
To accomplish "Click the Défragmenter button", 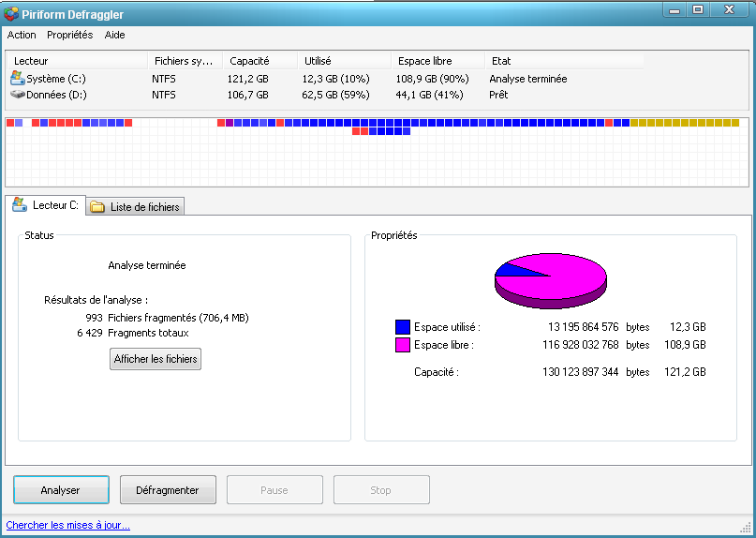I will pyautogui.click(x=168, y=490).
